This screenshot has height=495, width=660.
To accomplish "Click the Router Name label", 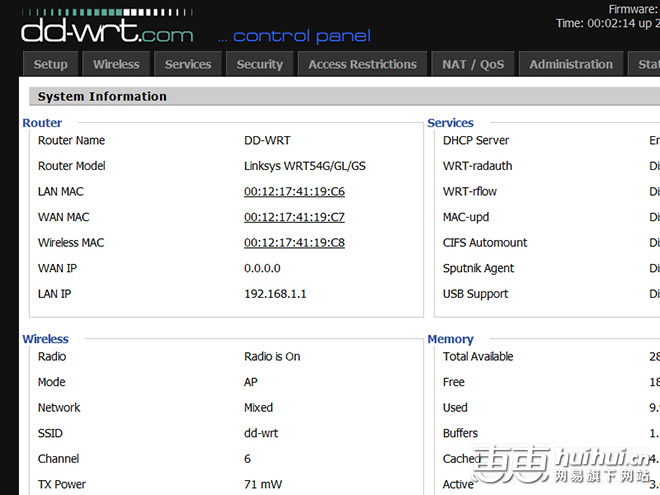I will tap(71, 140).
